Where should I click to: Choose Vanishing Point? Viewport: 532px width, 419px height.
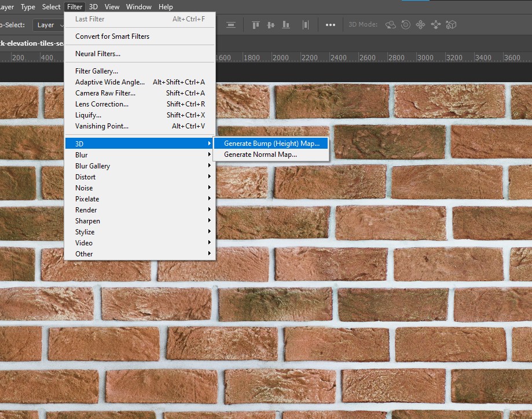(140, 126)
